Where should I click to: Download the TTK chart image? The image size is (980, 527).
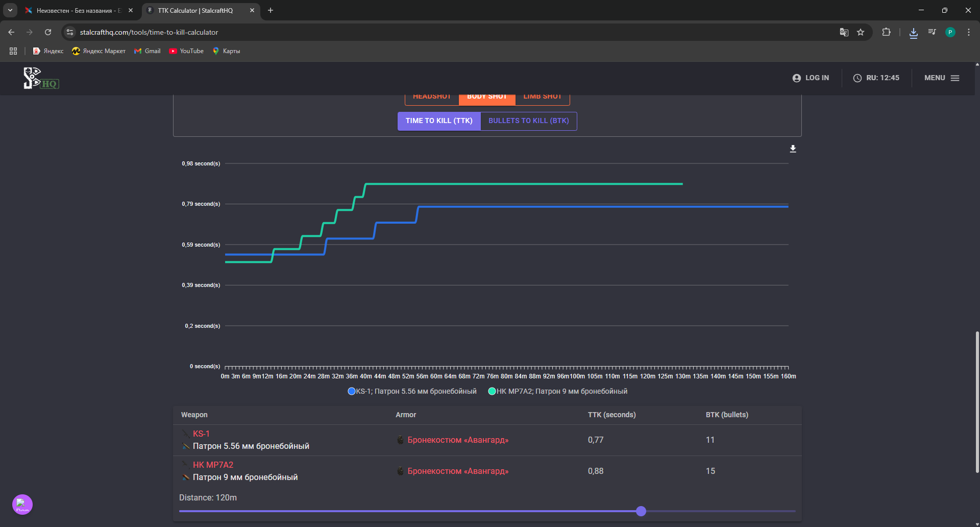(x=793, y=149)
